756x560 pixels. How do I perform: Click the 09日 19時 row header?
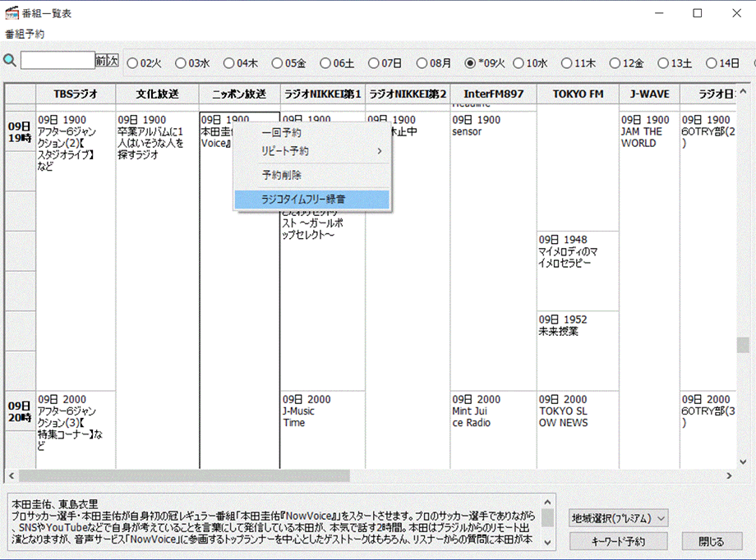click(20, 132)
